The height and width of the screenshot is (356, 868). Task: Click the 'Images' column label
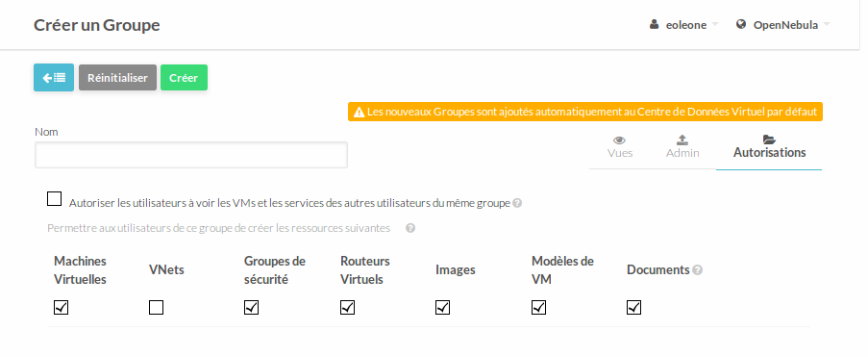point(455,270)
